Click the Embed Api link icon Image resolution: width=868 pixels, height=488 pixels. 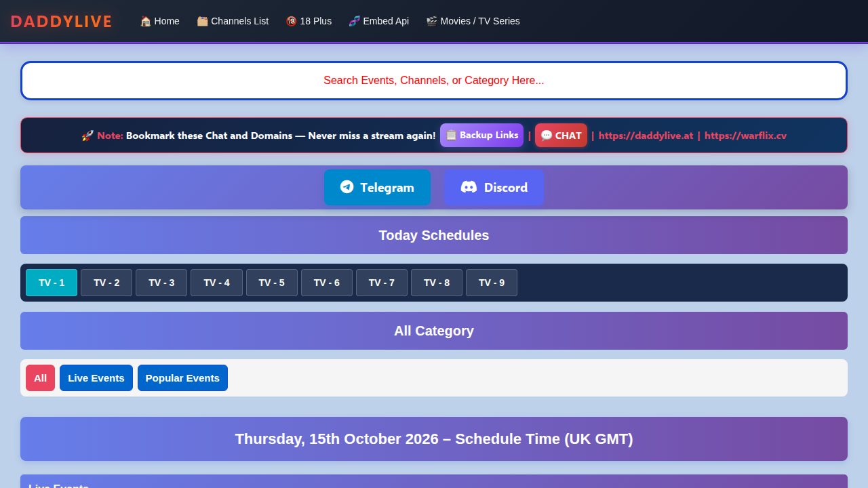click(x=354, y=21)
